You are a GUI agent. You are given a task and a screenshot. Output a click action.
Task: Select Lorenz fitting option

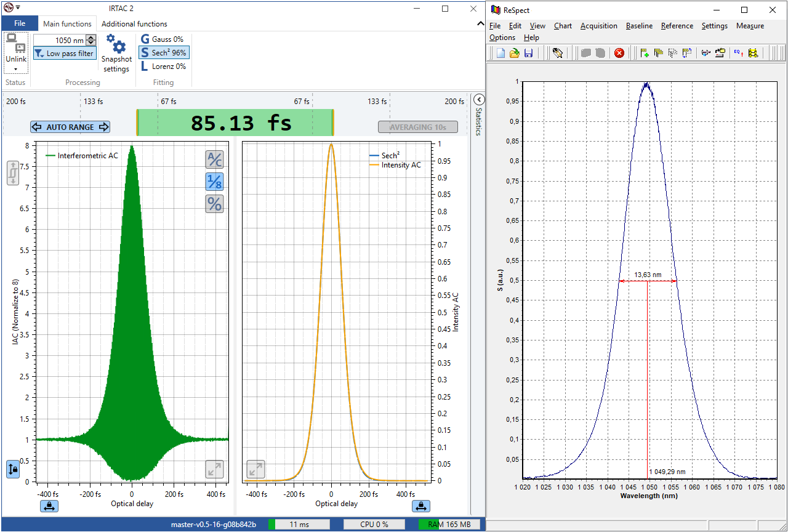(x=163, y=66)
